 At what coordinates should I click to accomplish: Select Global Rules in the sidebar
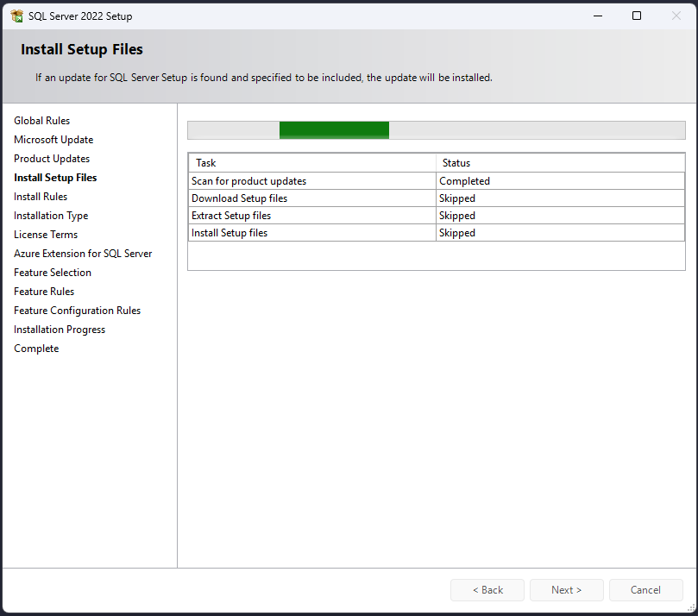pyautogui.click(x=42, y=121)
